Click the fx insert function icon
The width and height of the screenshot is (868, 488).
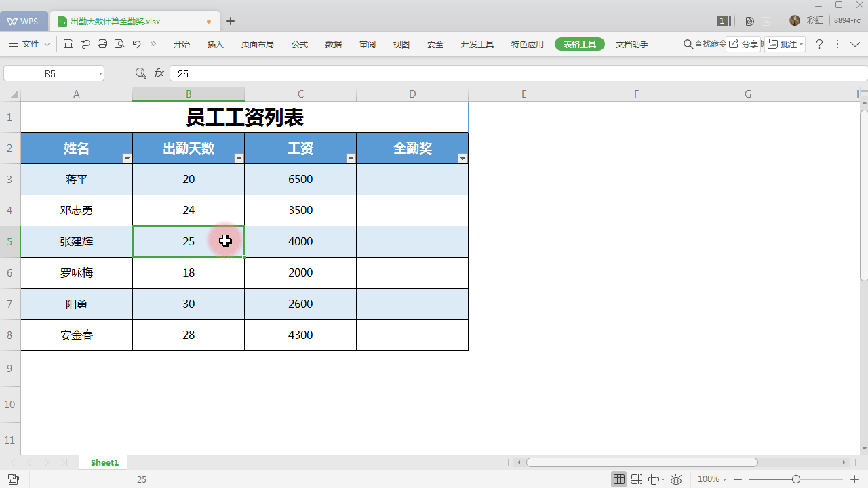tap(158, 73)
